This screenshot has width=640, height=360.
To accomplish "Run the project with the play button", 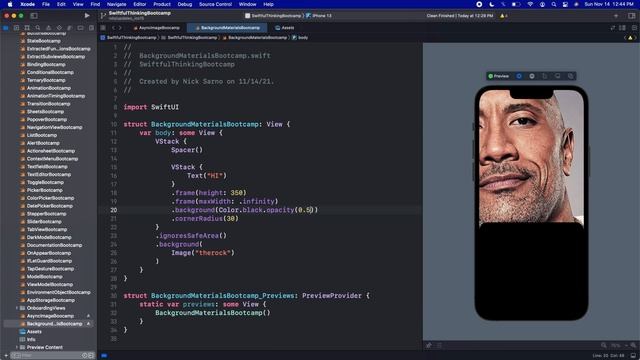I will coord(87,16).
